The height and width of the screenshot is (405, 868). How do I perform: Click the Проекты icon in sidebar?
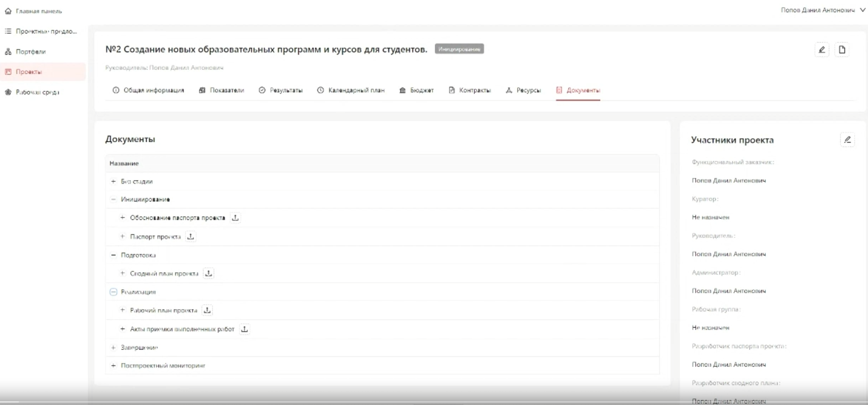(8, 72)
